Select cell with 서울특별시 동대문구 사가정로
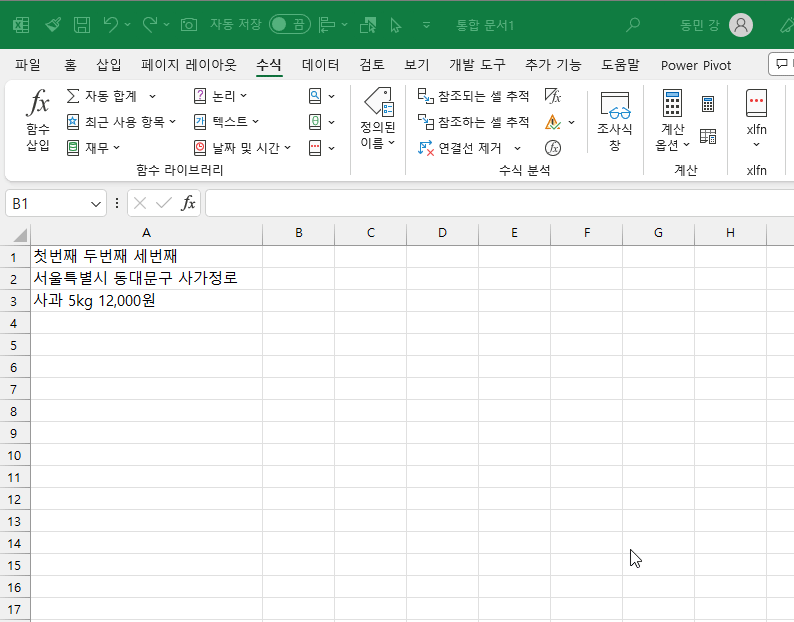This screenshot has width=794, height=622. (x=146, y=278)
